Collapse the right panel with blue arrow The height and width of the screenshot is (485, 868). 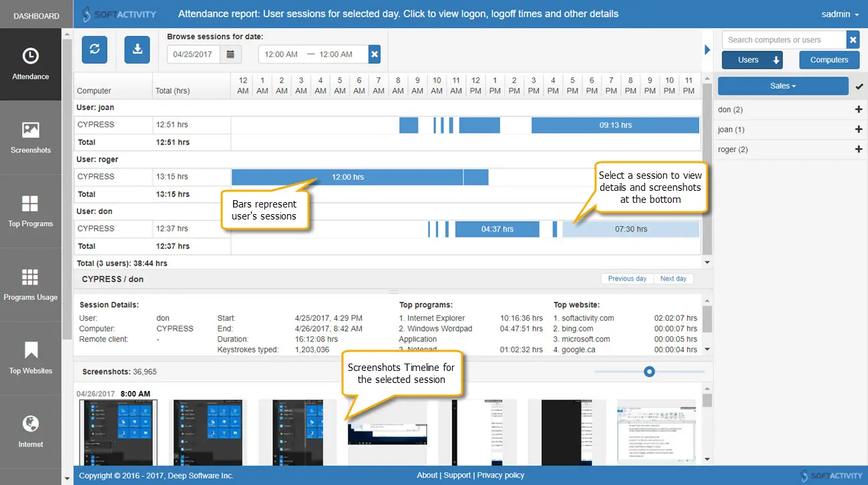708,49
